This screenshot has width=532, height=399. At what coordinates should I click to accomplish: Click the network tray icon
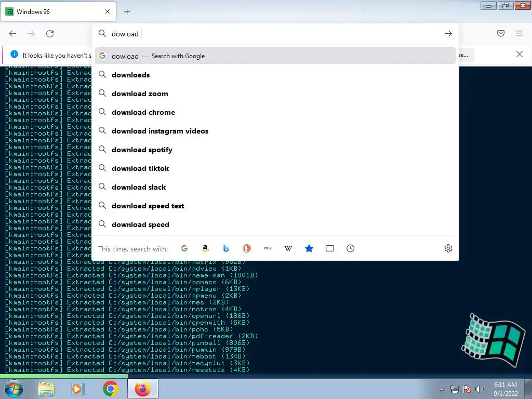(454, 389)
